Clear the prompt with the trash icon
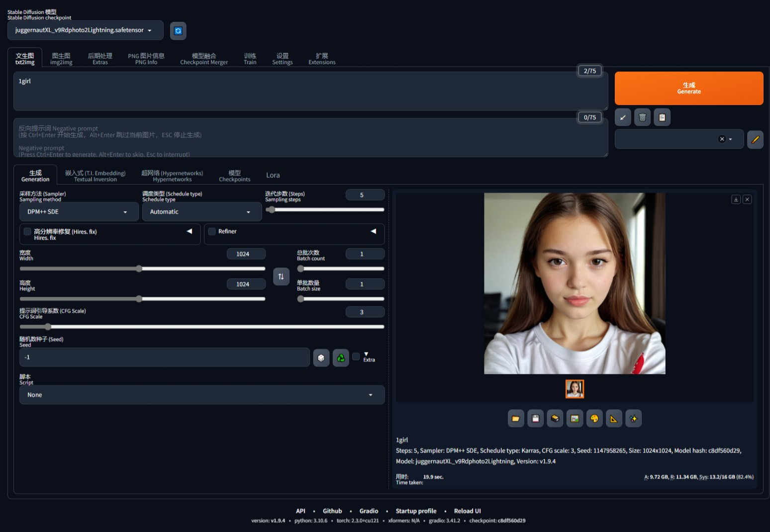The width and height of the screenshot is (770, 532). tap(642, 117)
